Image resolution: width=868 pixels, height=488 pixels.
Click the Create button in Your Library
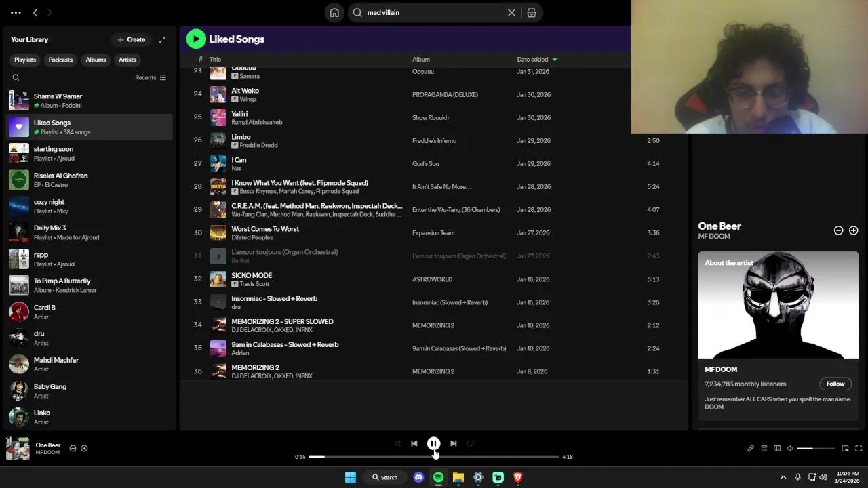point(131,39)
